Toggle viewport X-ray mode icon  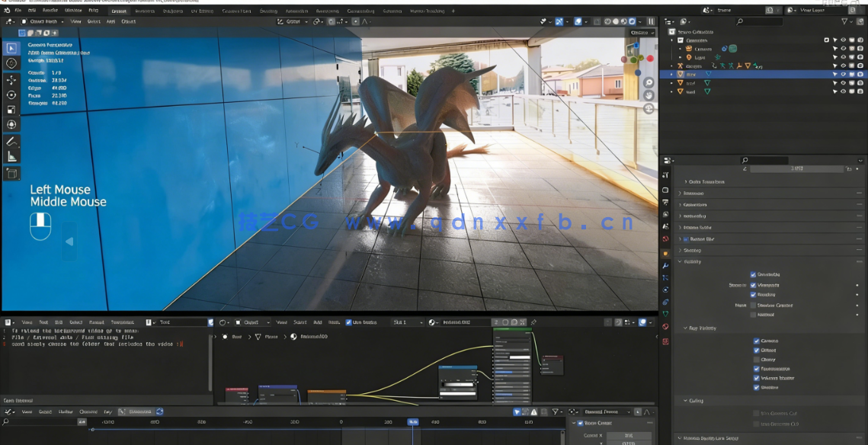click(597, 22)
